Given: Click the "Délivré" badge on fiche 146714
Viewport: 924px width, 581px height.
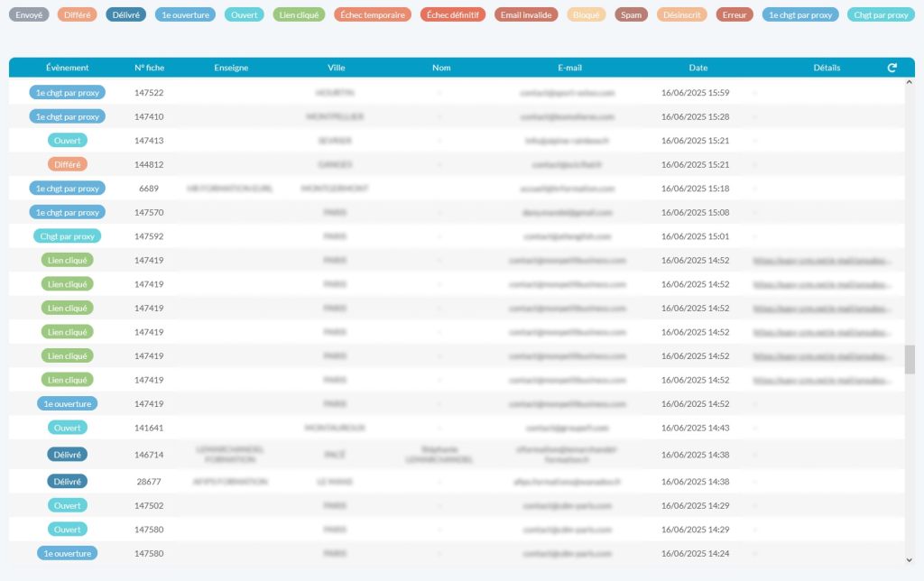Looking at the screenshot, I should click(x=68, y=454).
